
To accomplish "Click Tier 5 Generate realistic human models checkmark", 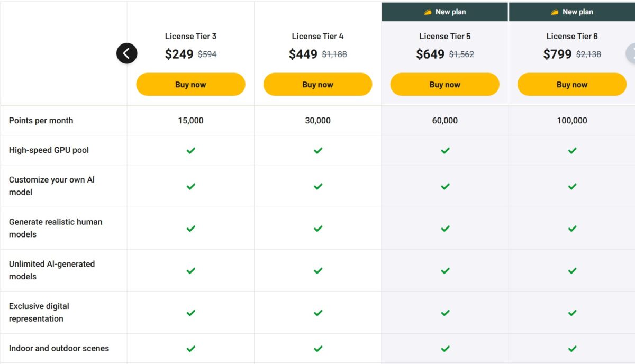I will [445, 229].
